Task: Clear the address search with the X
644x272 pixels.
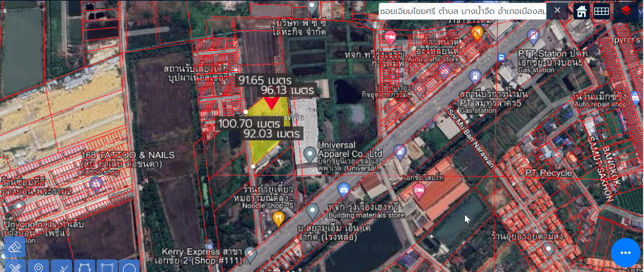Action: point(557,11)
